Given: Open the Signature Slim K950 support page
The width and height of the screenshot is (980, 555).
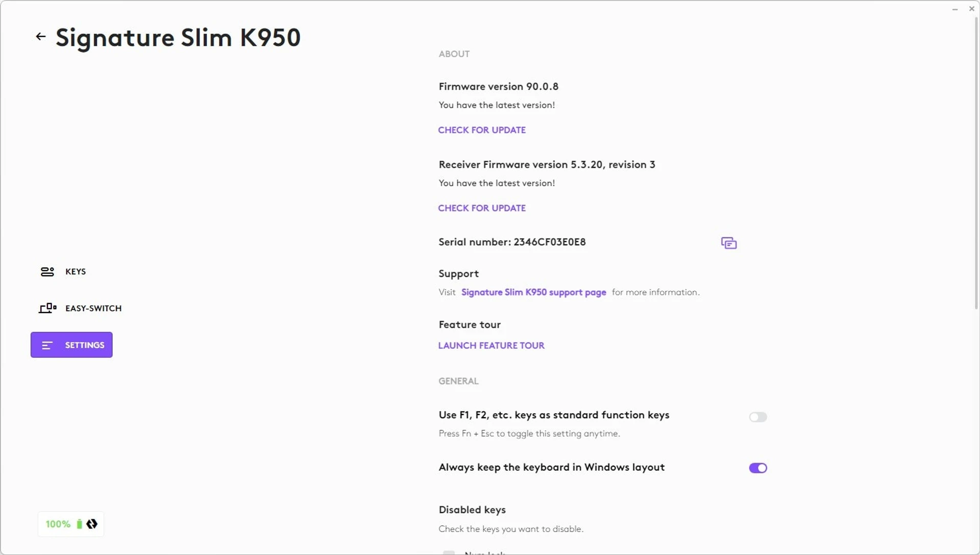Looking at the screenshot, I should (x=533, y=292).
